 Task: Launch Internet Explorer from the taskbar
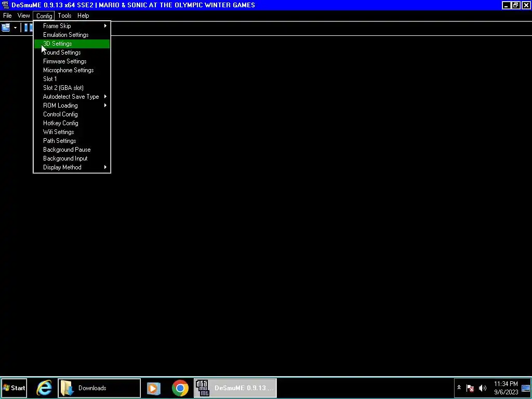[x=44, y=388]
